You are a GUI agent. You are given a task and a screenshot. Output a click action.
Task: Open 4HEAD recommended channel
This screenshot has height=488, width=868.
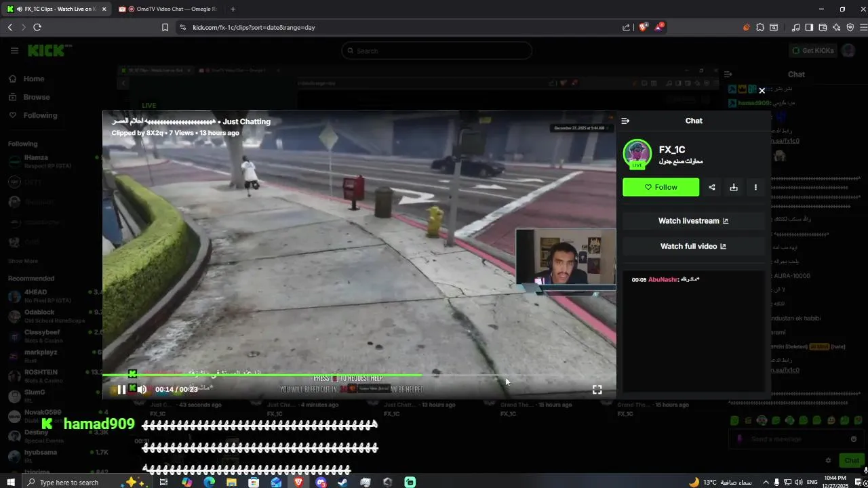point(53,296)
